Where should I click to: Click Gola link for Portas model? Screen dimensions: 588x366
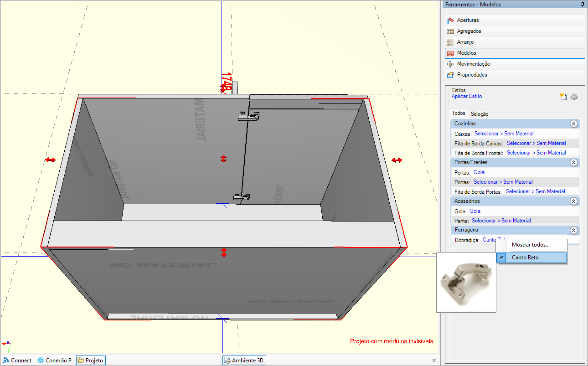(x=479, y=172)
